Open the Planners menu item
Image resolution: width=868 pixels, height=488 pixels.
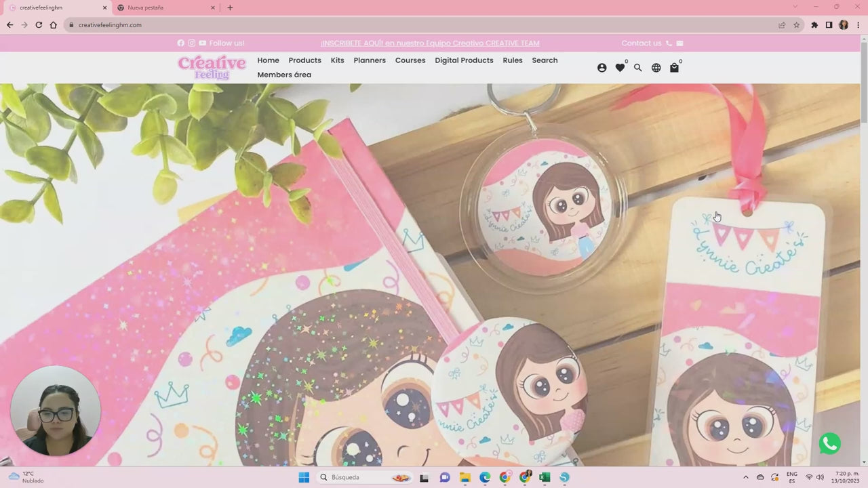click(x=370, y=60)
